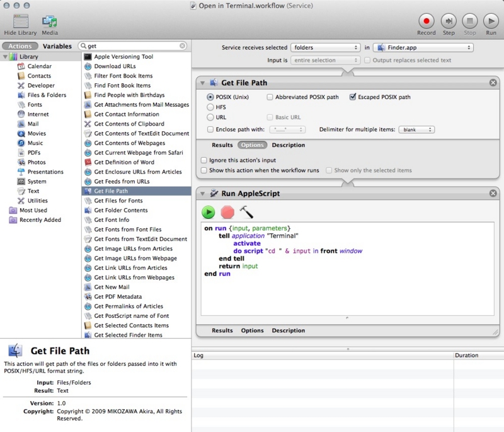
Task: Click inside the AppleScript code editor
Action: click(x=348, y=269)
